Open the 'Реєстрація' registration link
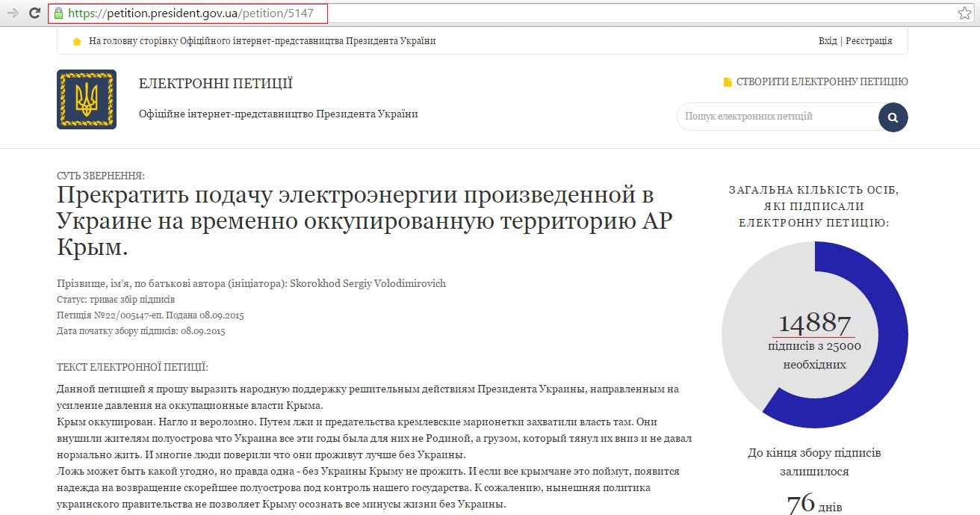 (x=869, y=41)
